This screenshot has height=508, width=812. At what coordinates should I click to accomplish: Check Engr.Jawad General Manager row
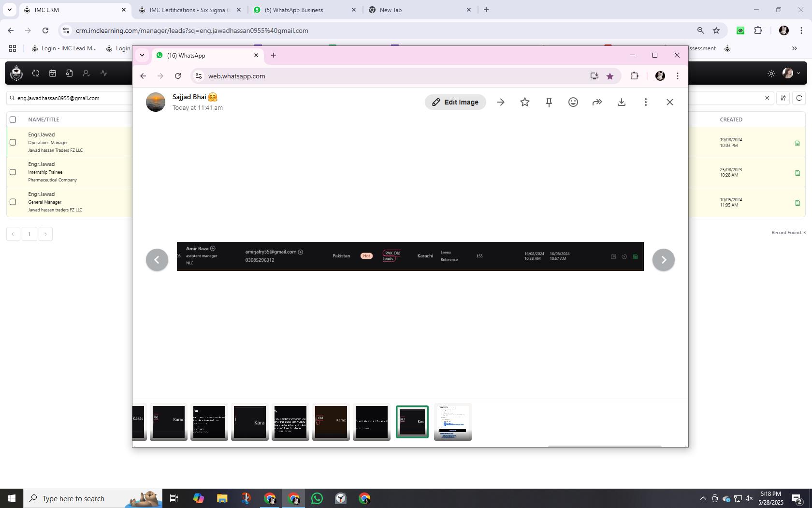(13, 202)
